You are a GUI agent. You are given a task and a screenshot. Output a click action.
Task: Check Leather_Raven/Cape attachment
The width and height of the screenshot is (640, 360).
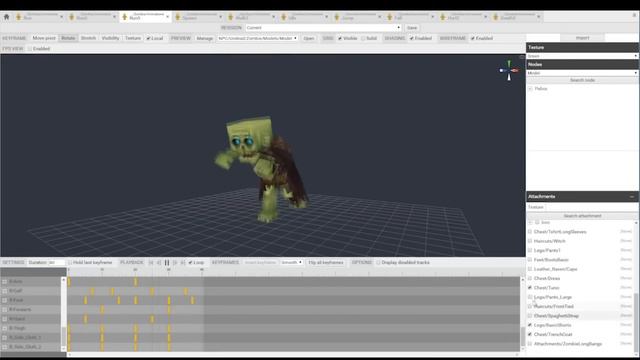tap(530, 269)
